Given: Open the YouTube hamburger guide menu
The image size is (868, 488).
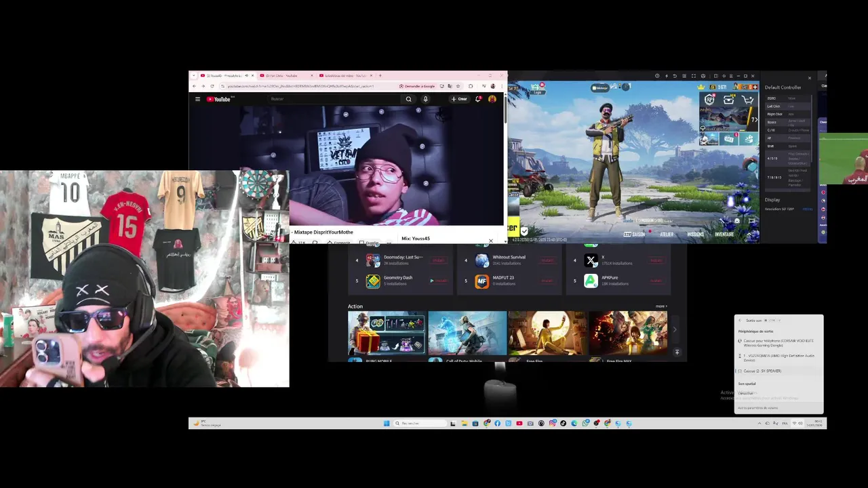Looking at the screenshot, I should (197, 99).
